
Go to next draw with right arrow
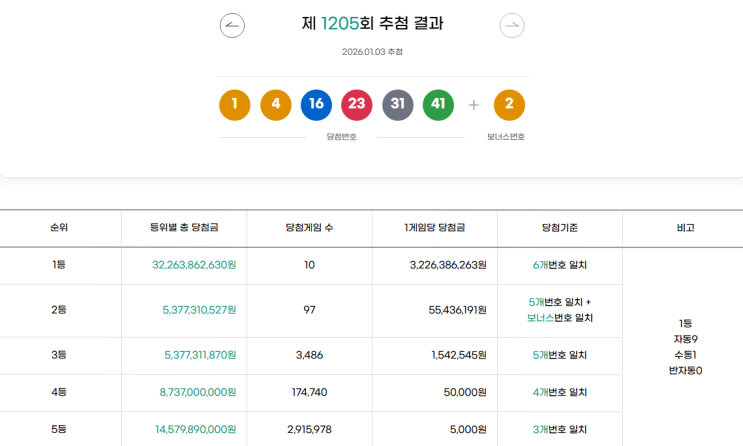[x=512, y=26]
